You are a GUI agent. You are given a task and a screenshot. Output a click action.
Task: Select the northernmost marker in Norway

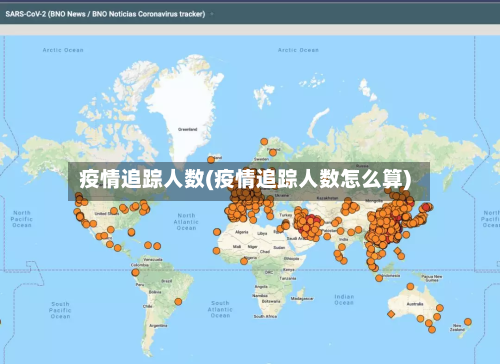pos(264,142)
